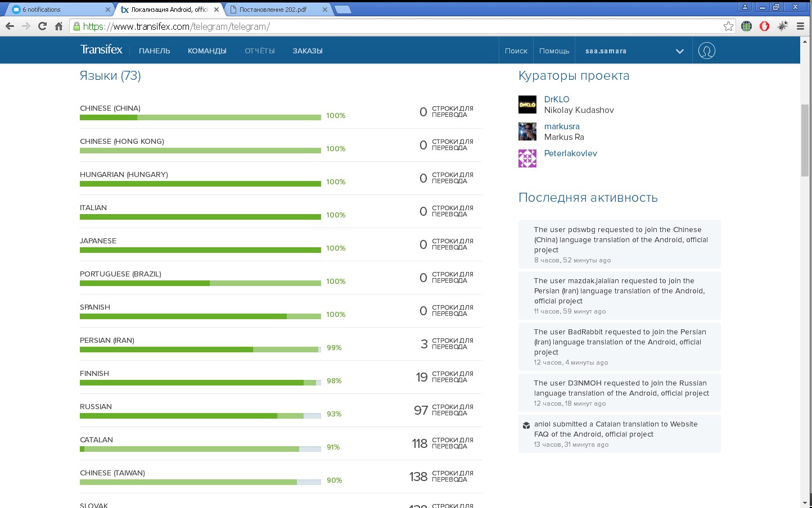This screenshot has width=812, height=508.
Task: Open the Помощь help link
Action: pos(554,51)
